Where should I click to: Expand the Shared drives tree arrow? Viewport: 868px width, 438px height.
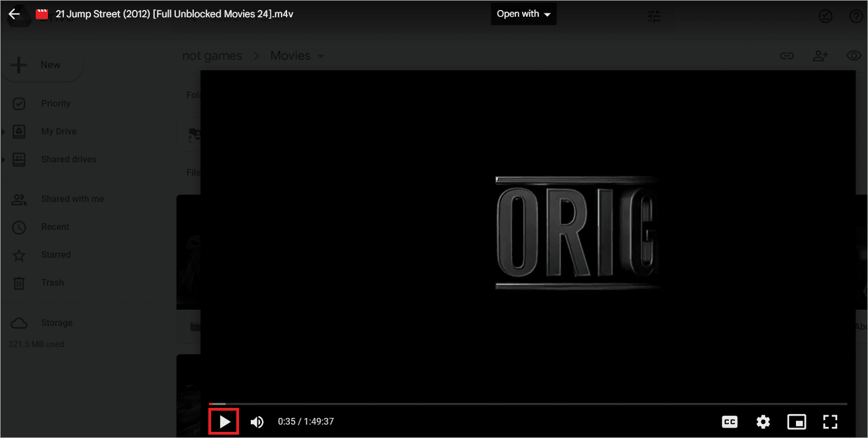point(3,160)
